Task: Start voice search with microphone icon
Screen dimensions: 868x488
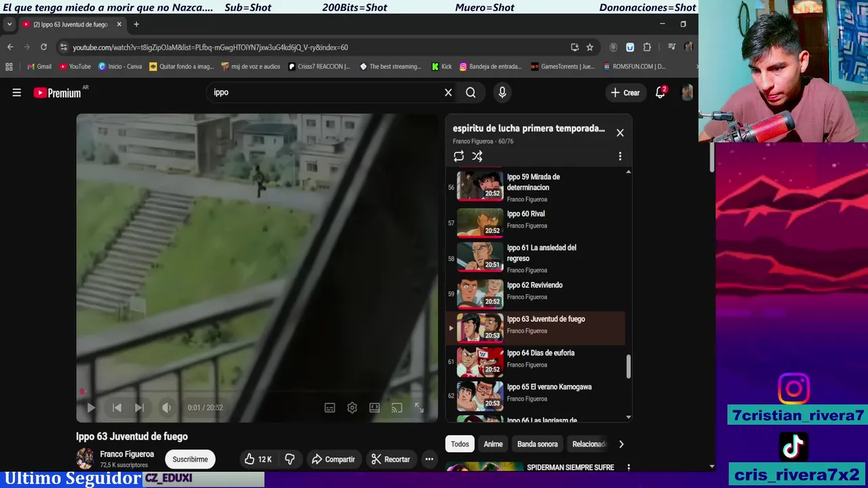Action: coord(502,93)
